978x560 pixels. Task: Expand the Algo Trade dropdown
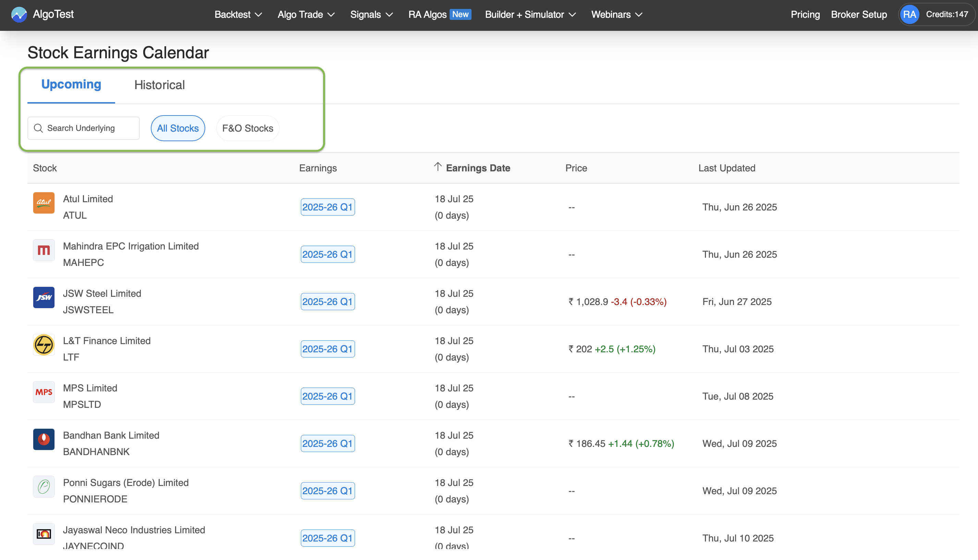coord(306,15)
